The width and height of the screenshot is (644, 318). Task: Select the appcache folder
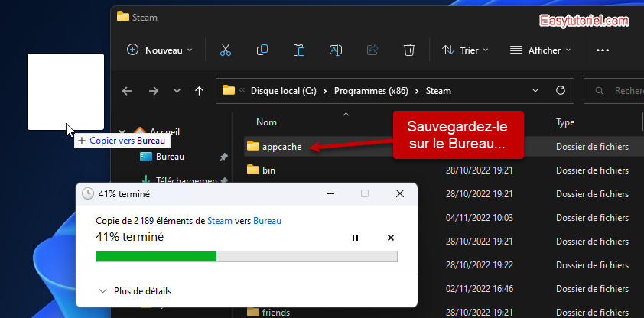pyautogui.click(x=281, y=147)
